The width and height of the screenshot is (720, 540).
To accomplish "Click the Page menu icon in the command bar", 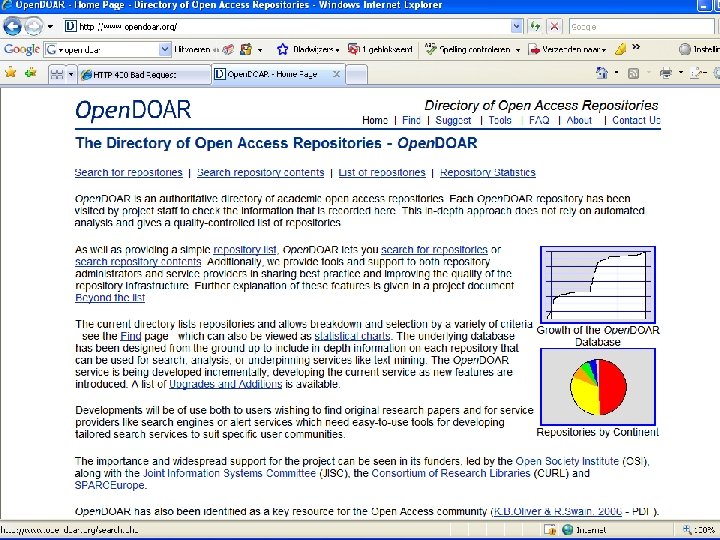I will [698, 73].
